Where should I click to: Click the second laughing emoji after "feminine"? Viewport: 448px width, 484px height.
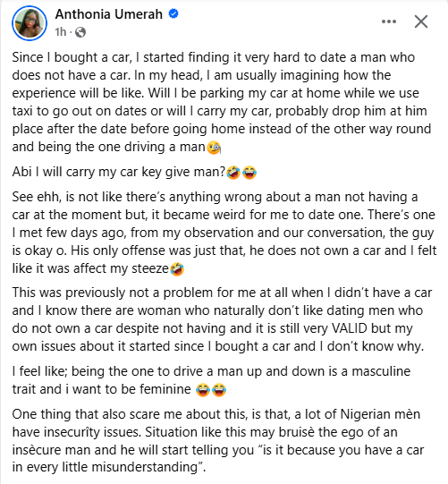click(x=219, y=390)
